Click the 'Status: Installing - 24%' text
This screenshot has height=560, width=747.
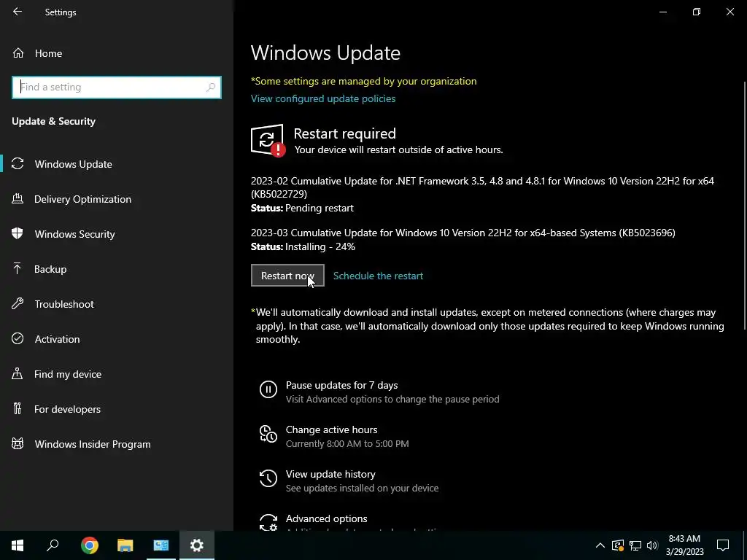coord(303,246)
